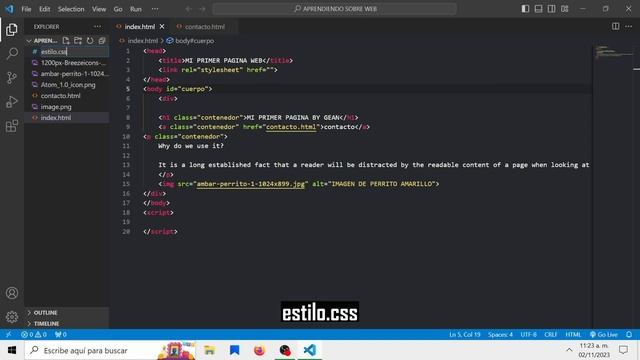Open notifications bell in status bar

629,334
